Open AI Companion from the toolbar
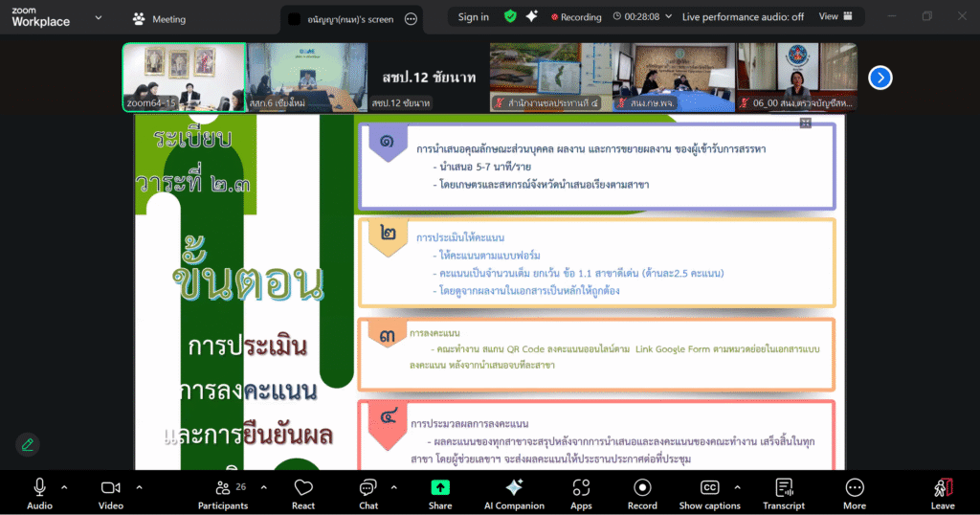980x515 pixels. click(x=514, y=492)
